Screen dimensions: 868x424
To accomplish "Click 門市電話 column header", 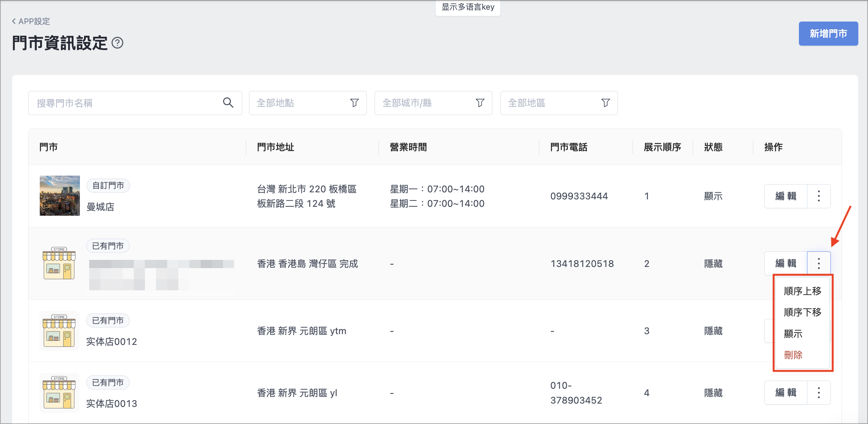I will point(569,147).
